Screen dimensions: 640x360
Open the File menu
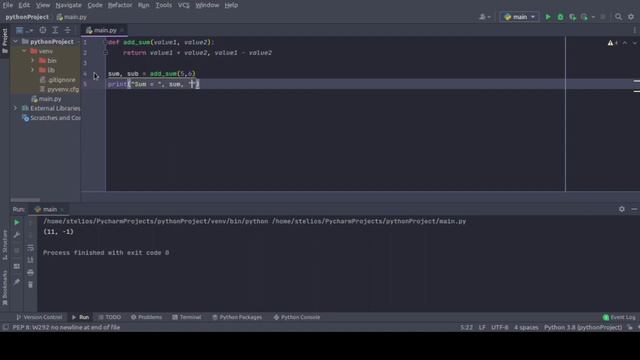(x=8, y=5)
